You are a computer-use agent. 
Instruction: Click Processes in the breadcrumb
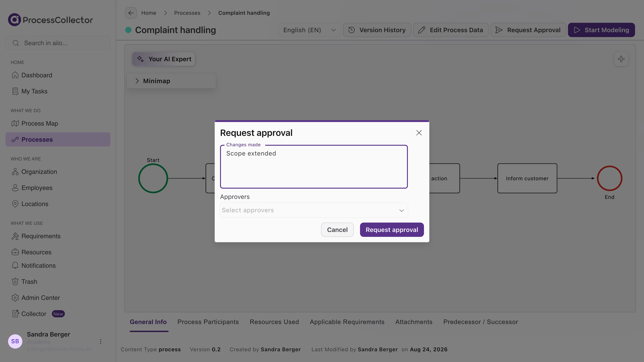click(x=187, y=13)
